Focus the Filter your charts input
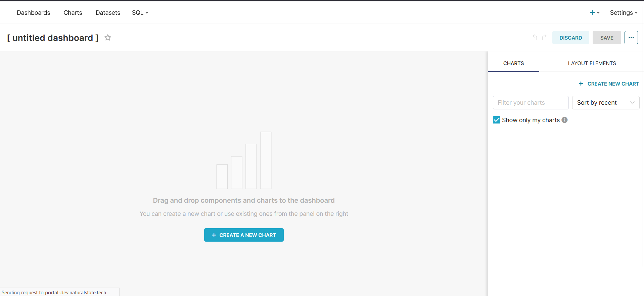Image resolution: width=644 pixels, height=296 pixels. tap(531, 103)
